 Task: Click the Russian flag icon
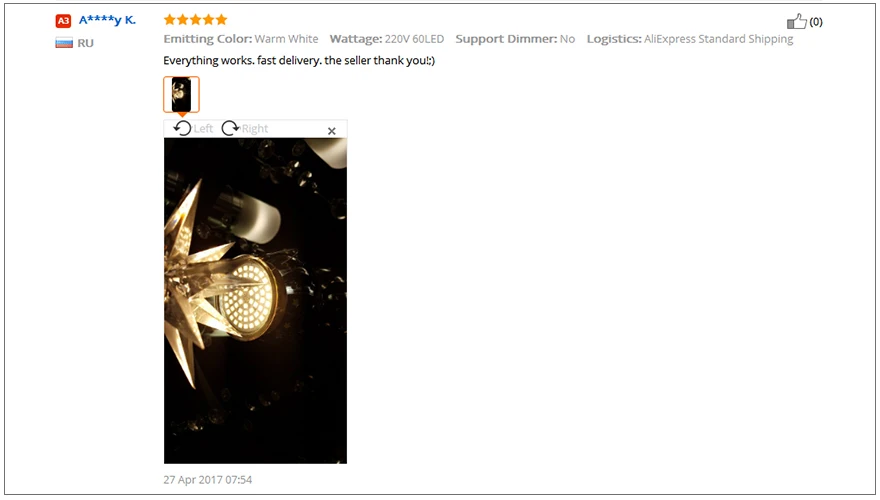[x=64, y=43]
